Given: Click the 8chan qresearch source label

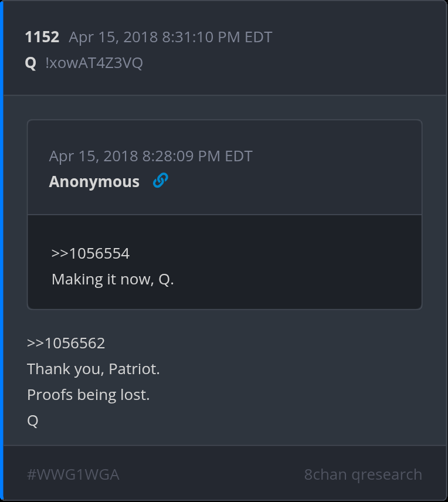Looking at the screenshot, I should 363,474.
